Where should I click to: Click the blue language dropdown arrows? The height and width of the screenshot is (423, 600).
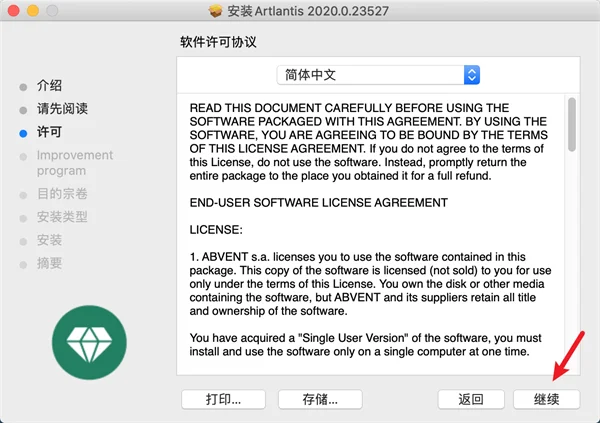[x=472, y=75]
